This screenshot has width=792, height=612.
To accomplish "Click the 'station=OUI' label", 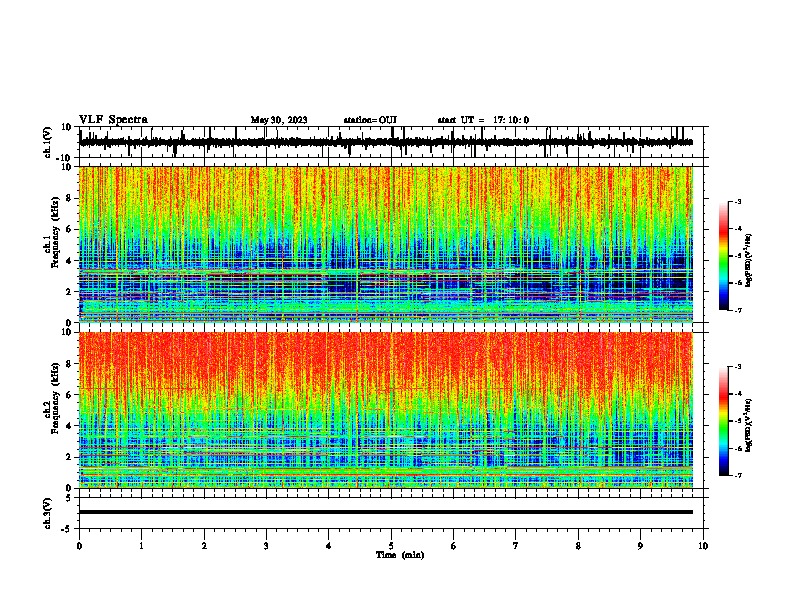I will click(370, 120).
